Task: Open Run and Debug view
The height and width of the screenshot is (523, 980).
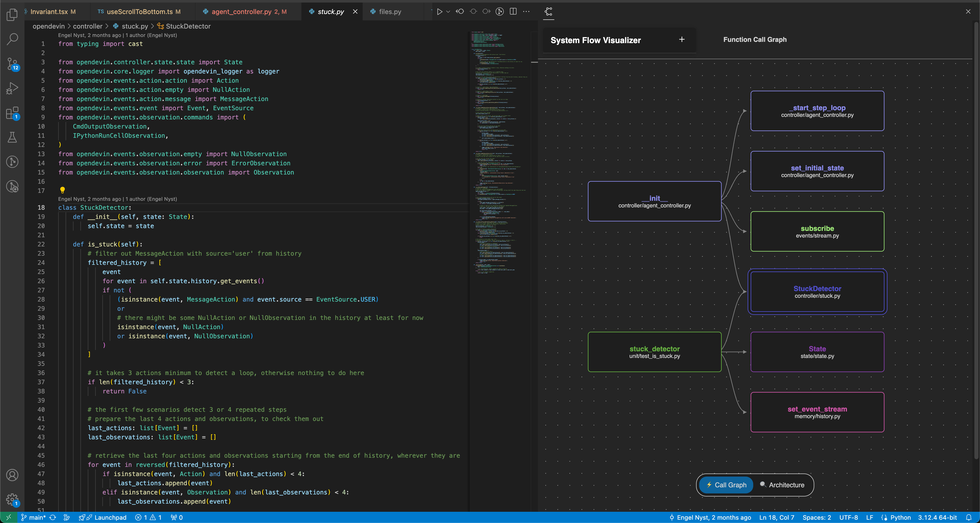Action: 12,88
